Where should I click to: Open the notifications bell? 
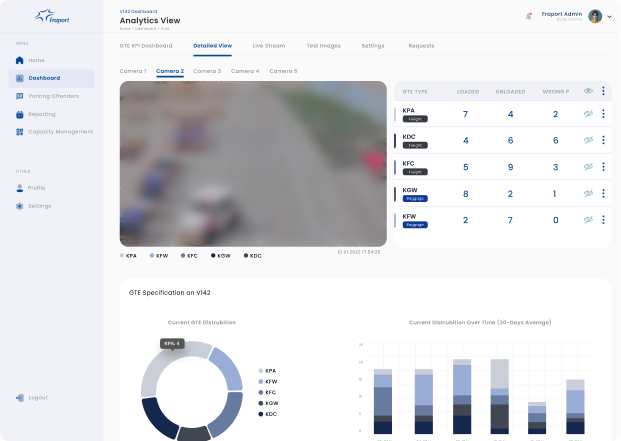coord(529,16)
